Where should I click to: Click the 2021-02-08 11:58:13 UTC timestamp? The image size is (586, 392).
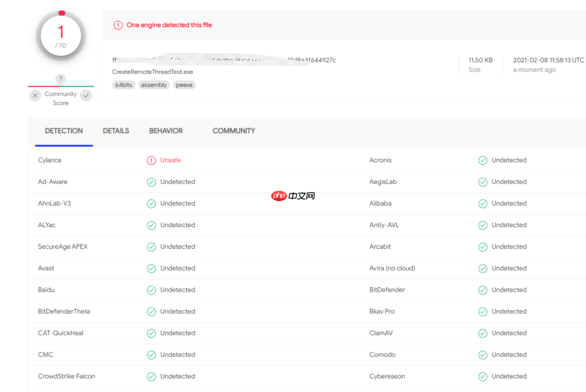548,60
